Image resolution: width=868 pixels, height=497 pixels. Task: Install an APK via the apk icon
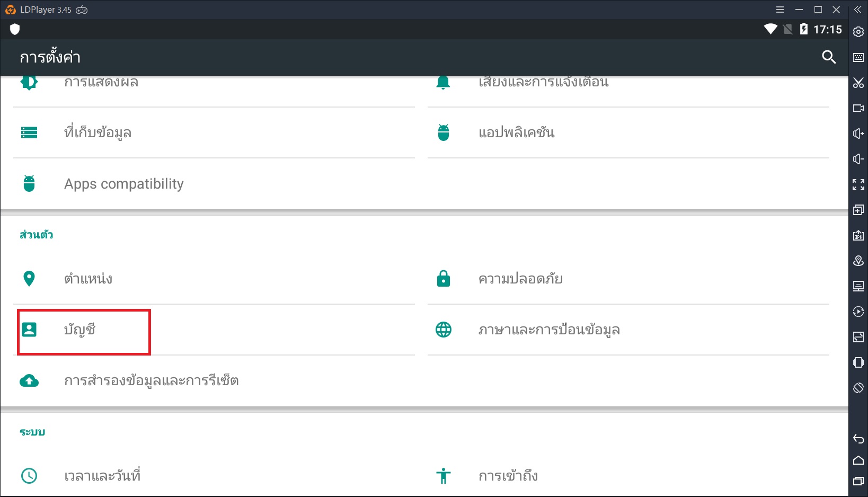click(x=858, y=235)
